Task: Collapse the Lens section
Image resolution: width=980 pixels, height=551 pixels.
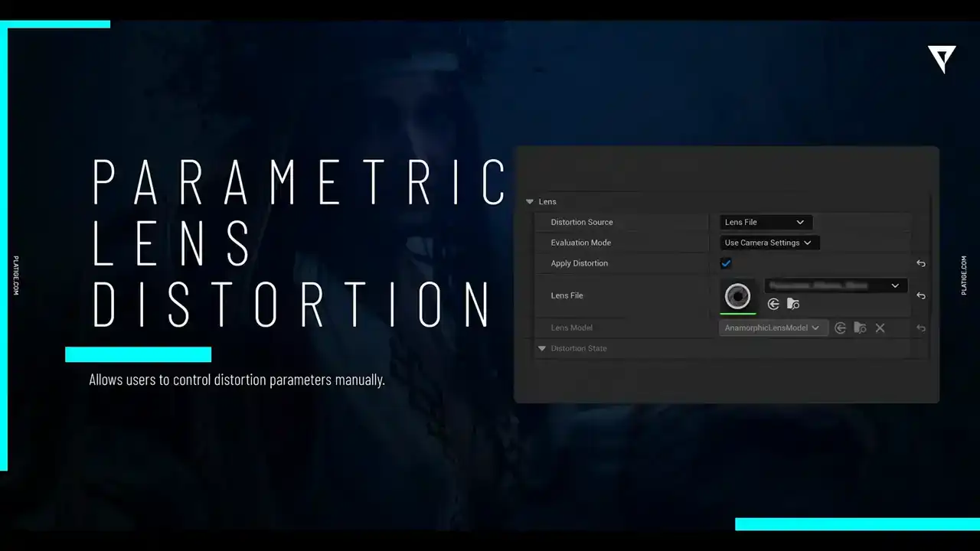Action: pos(530,202)
